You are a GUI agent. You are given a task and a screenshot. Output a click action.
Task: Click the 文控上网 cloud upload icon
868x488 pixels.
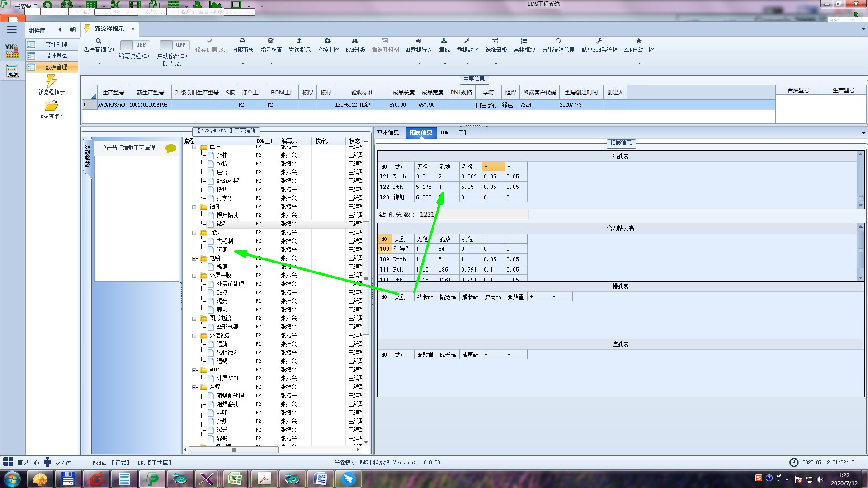(328, 41)
